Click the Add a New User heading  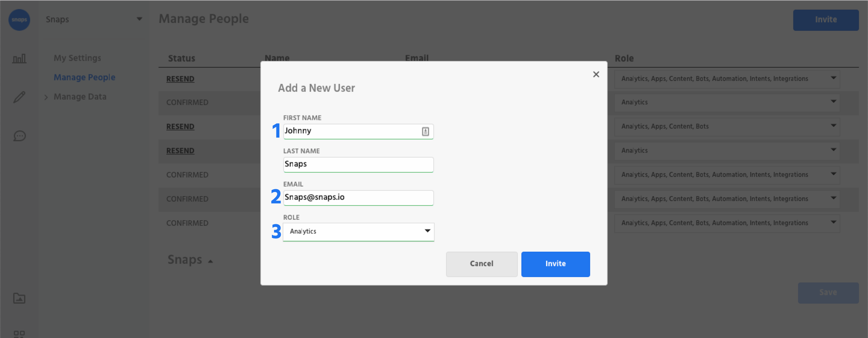(316, 88)
